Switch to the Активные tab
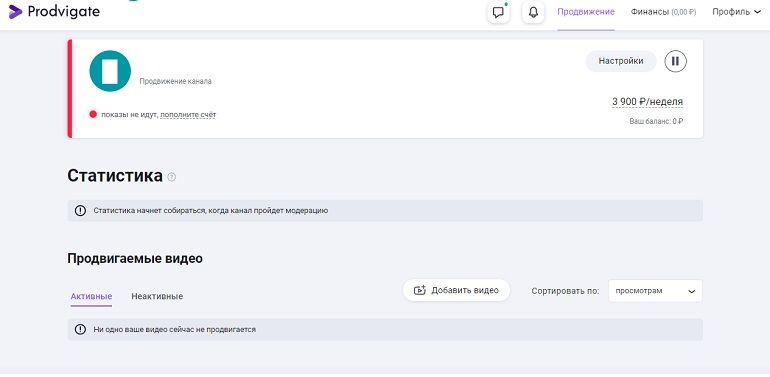Viewport: 770px width, 377px height. [x=91, y=296]
